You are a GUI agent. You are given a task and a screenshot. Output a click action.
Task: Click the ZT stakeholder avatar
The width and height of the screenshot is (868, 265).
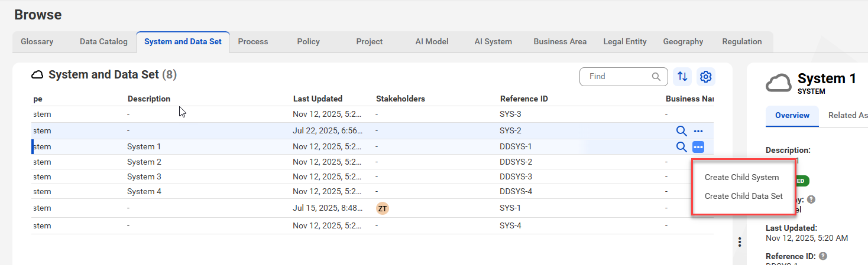point(383,208)
